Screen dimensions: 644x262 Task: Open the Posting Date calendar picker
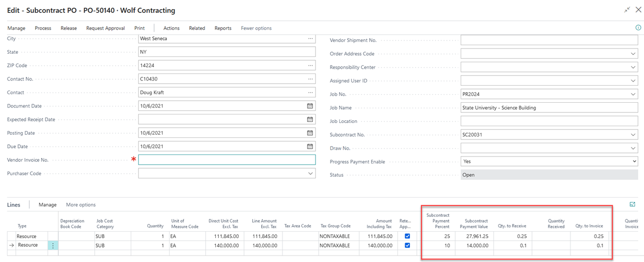click(x=310, y=133)
